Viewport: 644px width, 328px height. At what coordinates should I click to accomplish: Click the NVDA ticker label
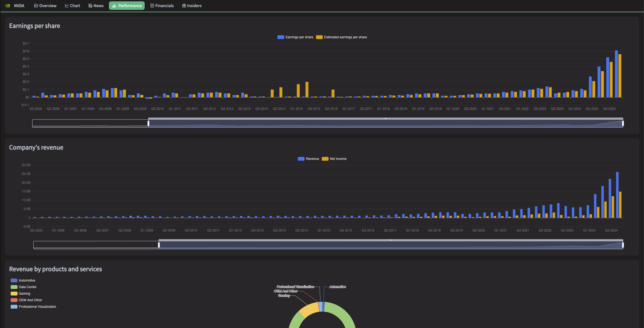[x=19, y=6]
